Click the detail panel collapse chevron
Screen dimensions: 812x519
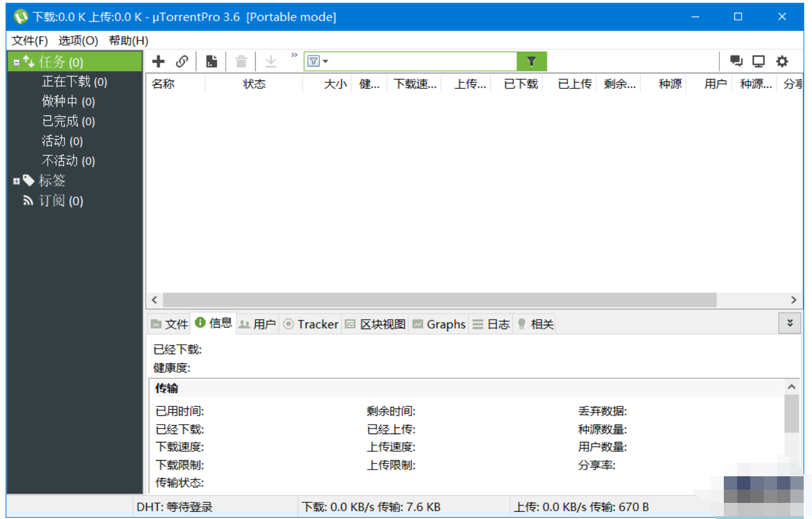[790, 323]
